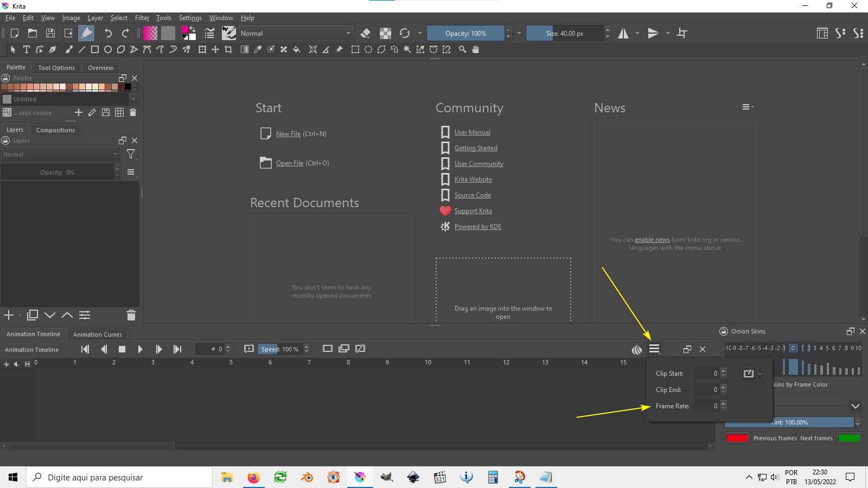
Task: Toggle vertical mirror tool
Action: pos(654,33)
